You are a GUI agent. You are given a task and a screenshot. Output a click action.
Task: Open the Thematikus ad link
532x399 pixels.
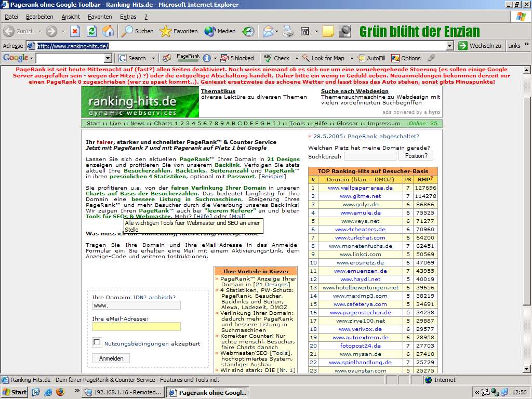click(x=218, y=91)
